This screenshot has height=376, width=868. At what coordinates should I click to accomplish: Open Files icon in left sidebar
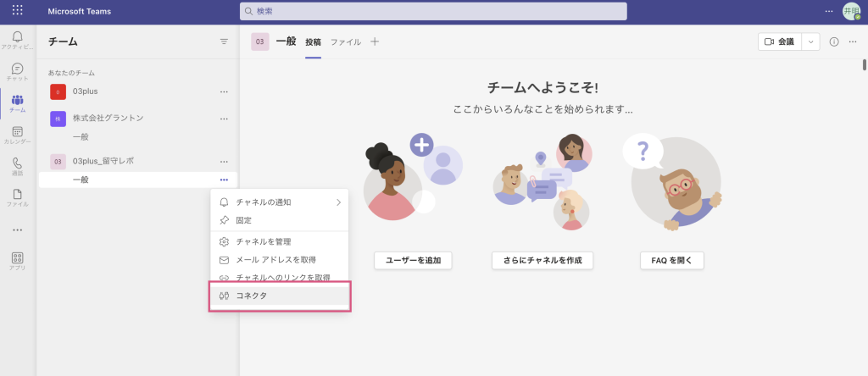coord(17,197)
